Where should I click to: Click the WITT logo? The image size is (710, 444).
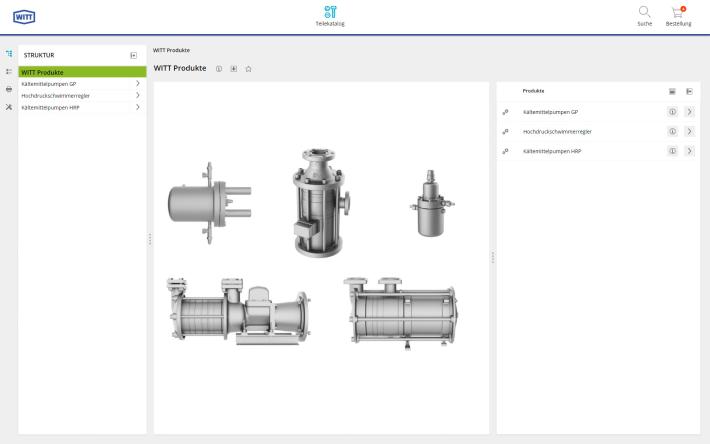click(x=24, y=17)
